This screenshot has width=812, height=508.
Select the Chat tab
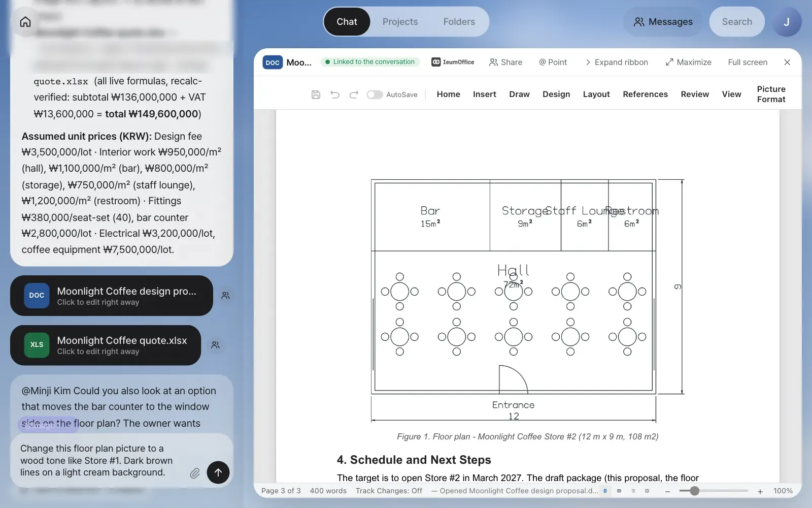[347, 22]
